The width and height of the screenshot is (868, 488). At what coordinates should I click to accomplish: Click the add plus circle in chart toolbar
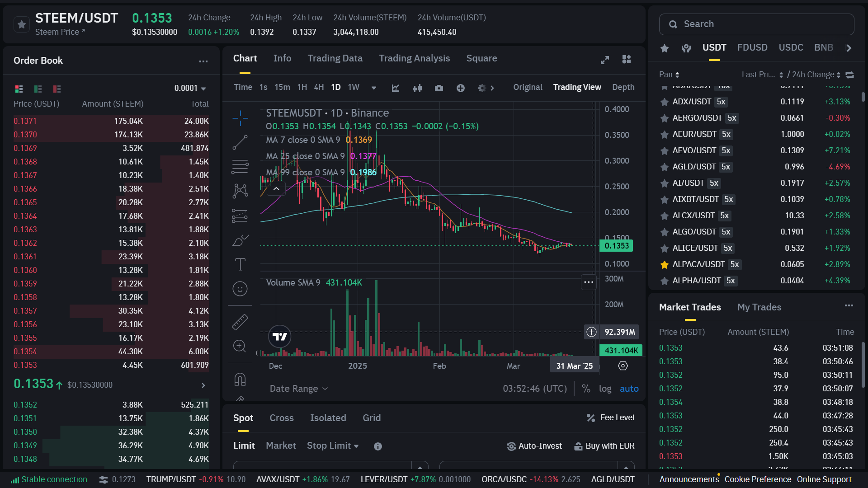tap(461, 88)
